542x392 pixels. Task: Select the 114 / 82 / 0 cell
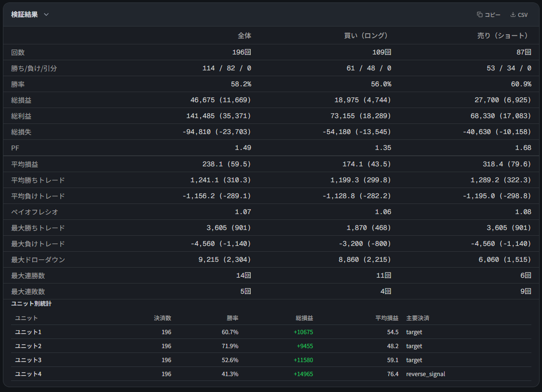point(227,68)
